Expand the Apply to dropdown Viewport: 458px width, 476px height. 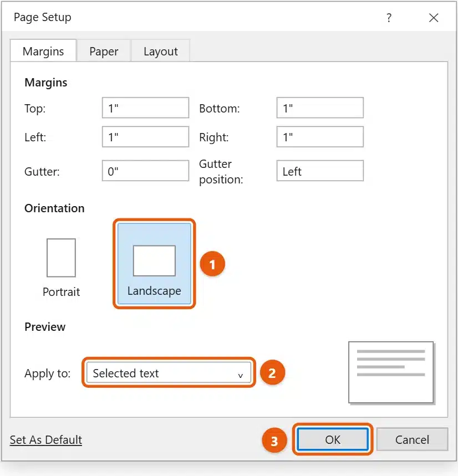tap(169, 372)
